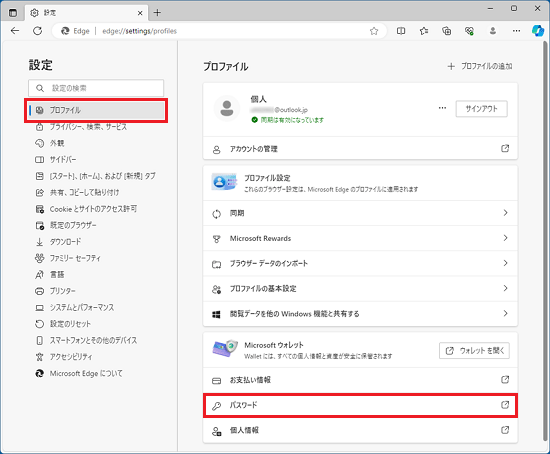Image resolution: width=550 pixels, height=454 pixels.
Task: Open スマートフォンとその他のデバイス settings
Action: point(86,340)
